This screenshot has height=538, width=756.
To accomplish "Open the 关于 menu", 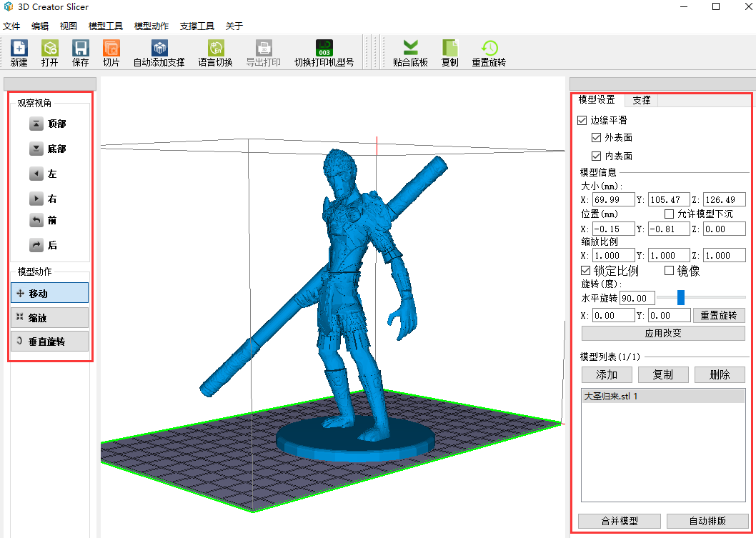I will point(234,26).
